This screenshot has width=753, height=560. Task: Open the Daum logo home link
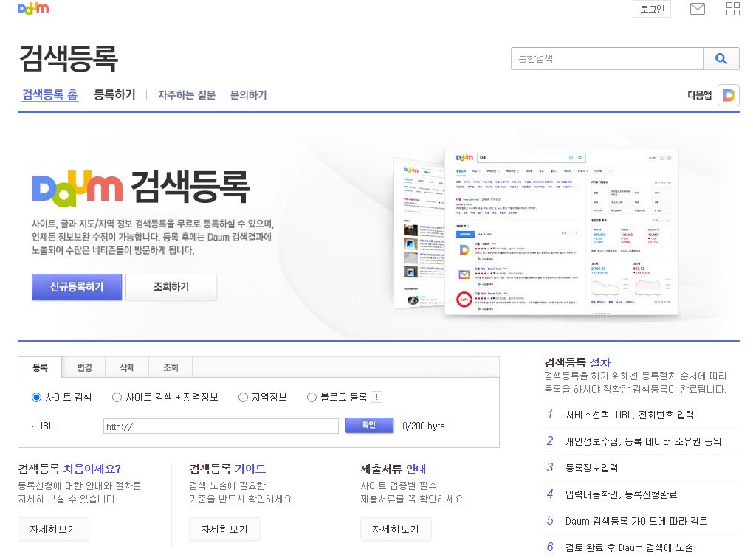pyautogui.click(x=33, y=8)
